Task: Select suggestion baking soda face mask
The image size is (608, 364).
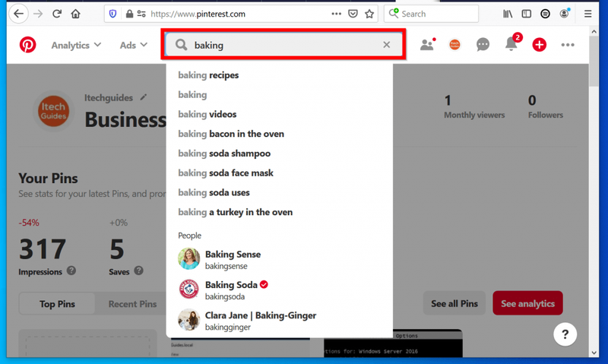Action: click(x=279, y=173)
